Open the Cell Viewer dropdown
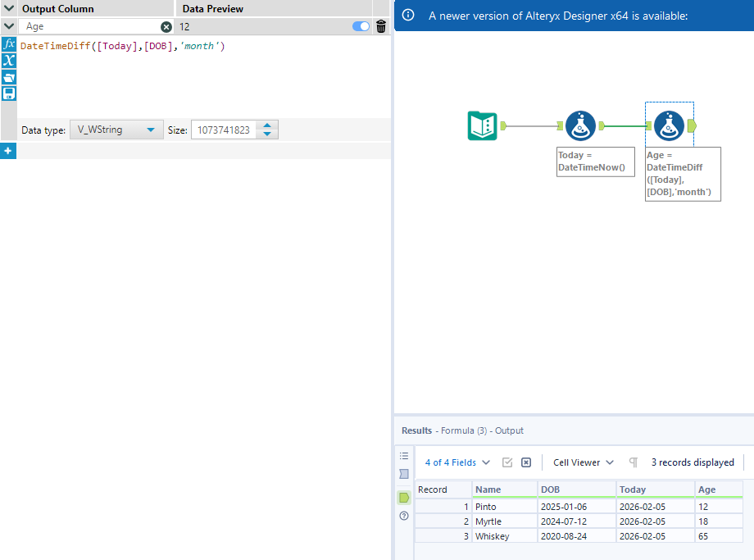This screenshot has height=560, width=754. (583, 462)
